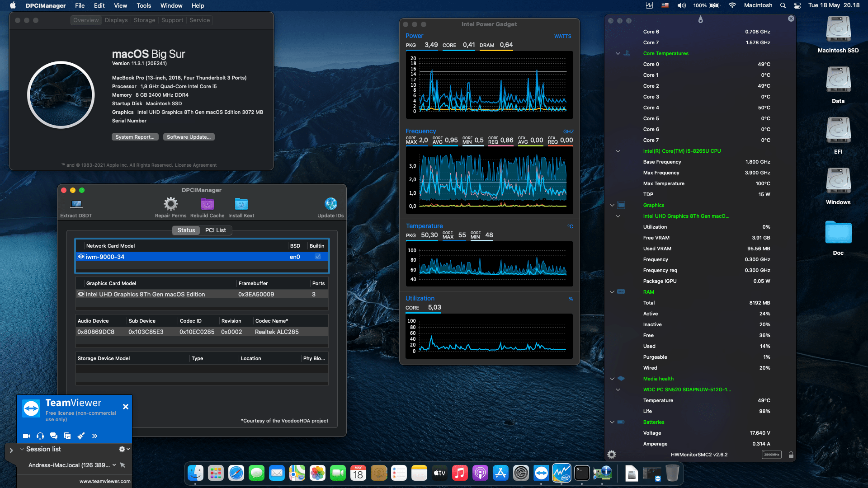
Task: Collapse WDC PC SN520 drive subgroup
Action: click(618, 389)
